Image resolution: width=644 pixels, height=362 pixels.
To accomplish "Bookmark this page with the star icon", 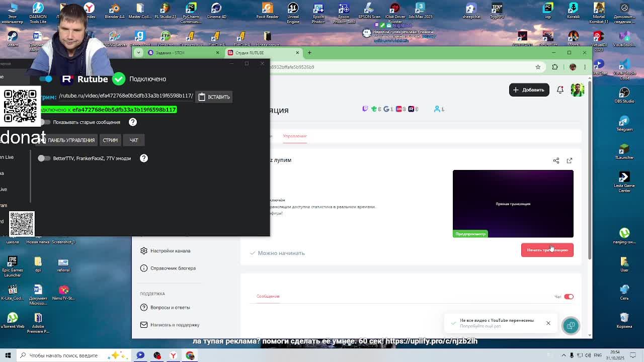I will point(538,67).
